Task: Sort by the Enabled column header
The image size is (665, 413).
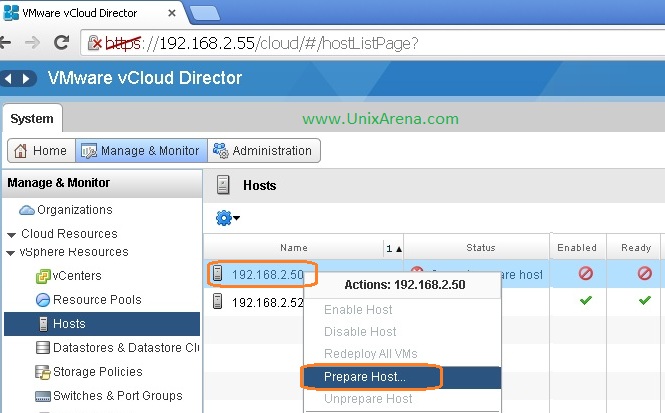Action: pos(577,248)
